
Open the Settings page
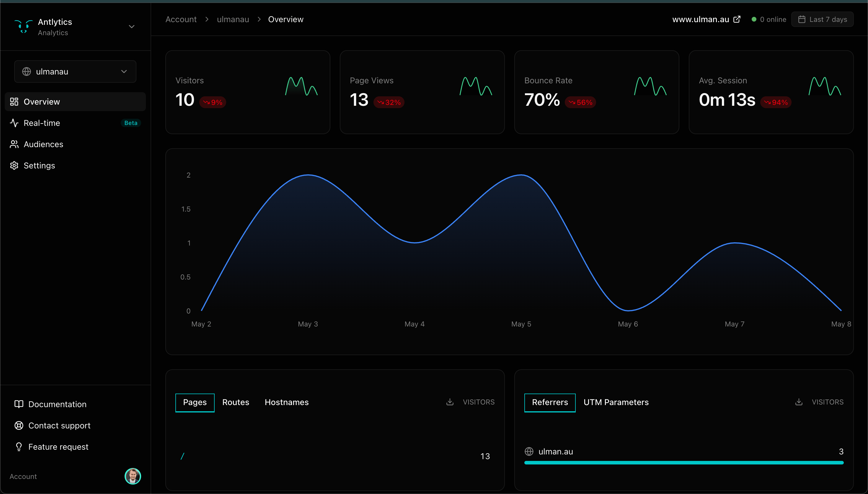tap(75, 165)
